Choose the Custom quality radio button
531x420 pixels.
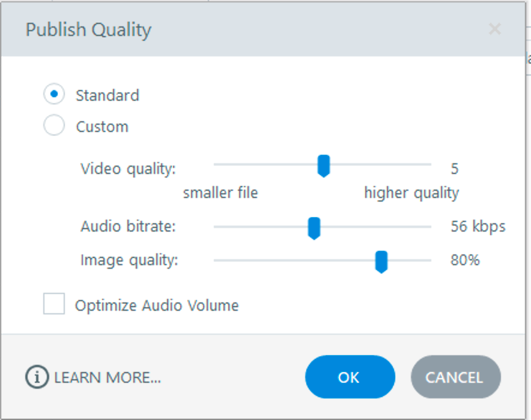coord(54,126)
